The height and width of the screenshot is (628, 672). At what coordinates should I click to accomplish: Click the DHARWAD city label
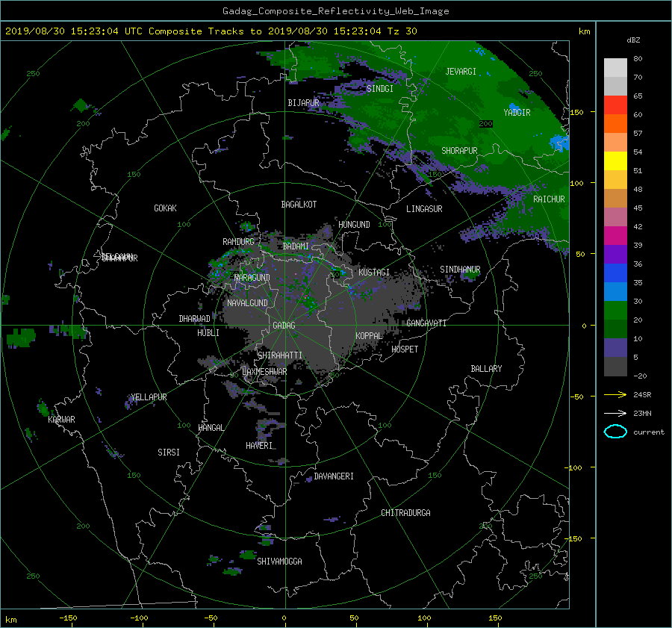(x=194, y=319)
